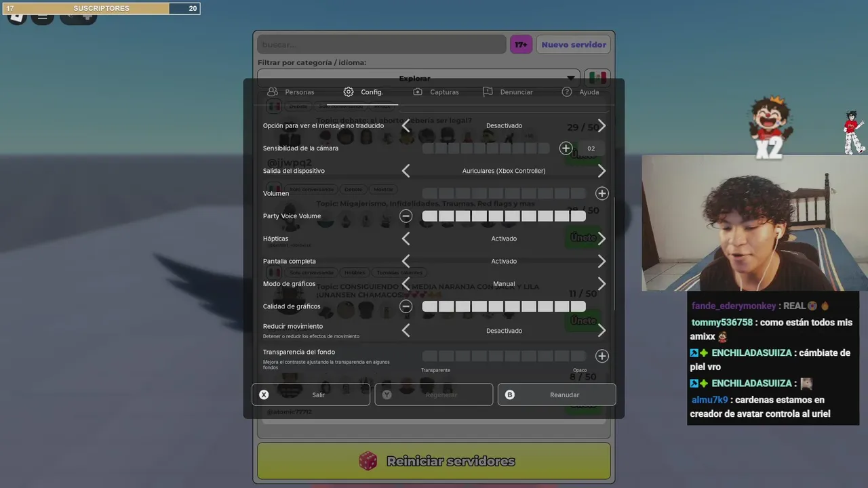Click the camera sensitivity slider bar
The width and height of the screenshot is (868, 488).
click(x=486, y=148)
